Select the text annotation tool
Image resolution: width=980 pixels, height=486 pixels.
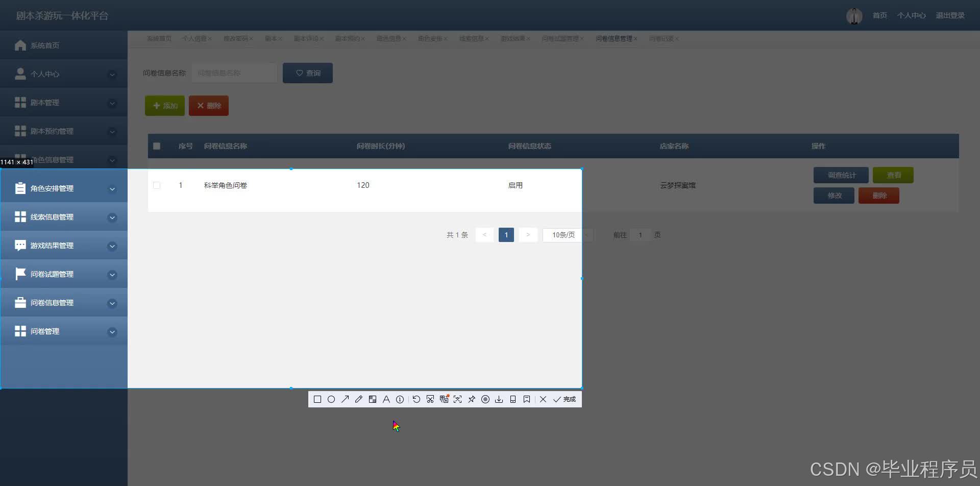386,399
